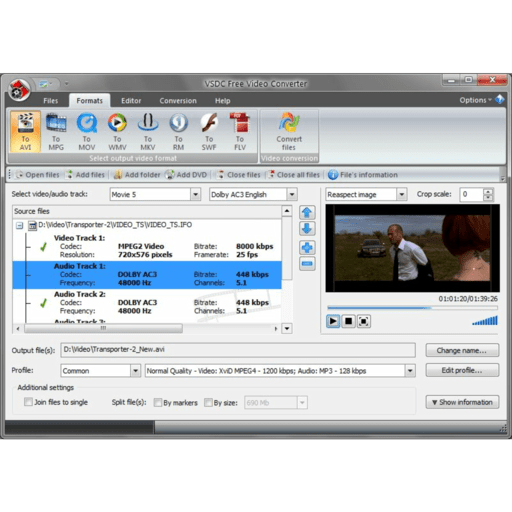Click Add DVD in the toolbar
Image resolution: width=512 pixels, height=512 pixels.
pyautogui.click(x=186, y=175)
